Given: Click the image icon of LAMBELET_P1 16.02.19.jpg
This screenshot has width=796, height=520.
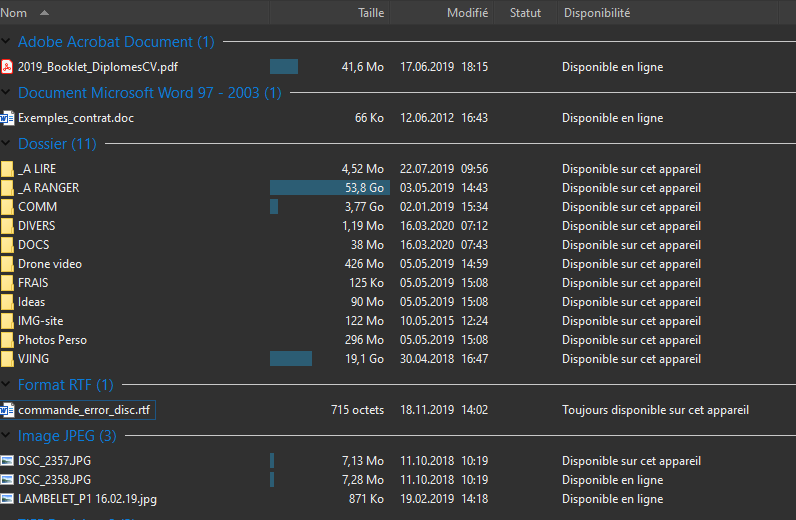Looking at the screenshot, I should tap(7, 499).
